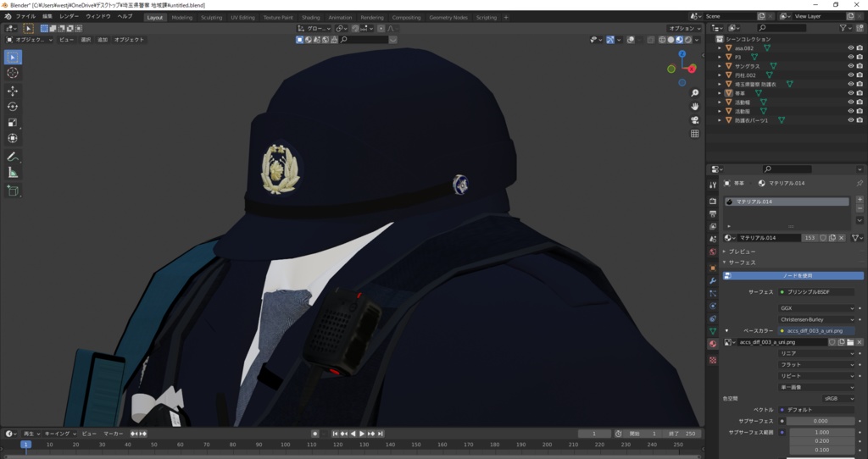Image resolution: width=868 pixels, height=459 pixels.
Task: Toggle visibility of 円柱.002
Action: [851, 75]
